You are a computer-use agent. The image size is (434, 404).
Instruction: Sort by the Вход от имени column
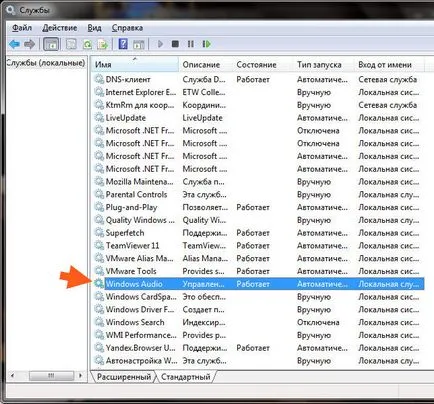point(389,64)
